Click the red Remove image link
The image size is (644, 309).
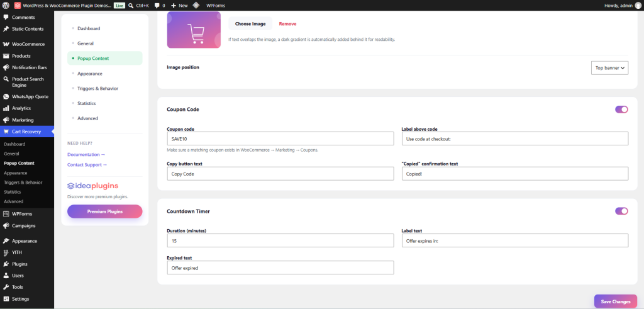pyautogui.click(x=287, y=24)
